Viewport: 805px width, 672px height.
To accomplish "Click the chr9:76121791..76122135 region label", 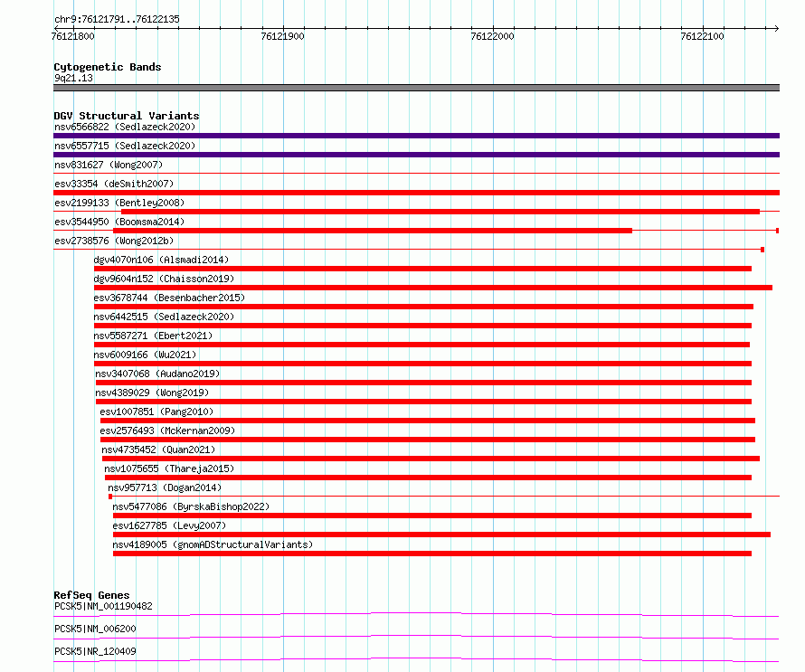I will pyautogui.click(x=117, y=20).
